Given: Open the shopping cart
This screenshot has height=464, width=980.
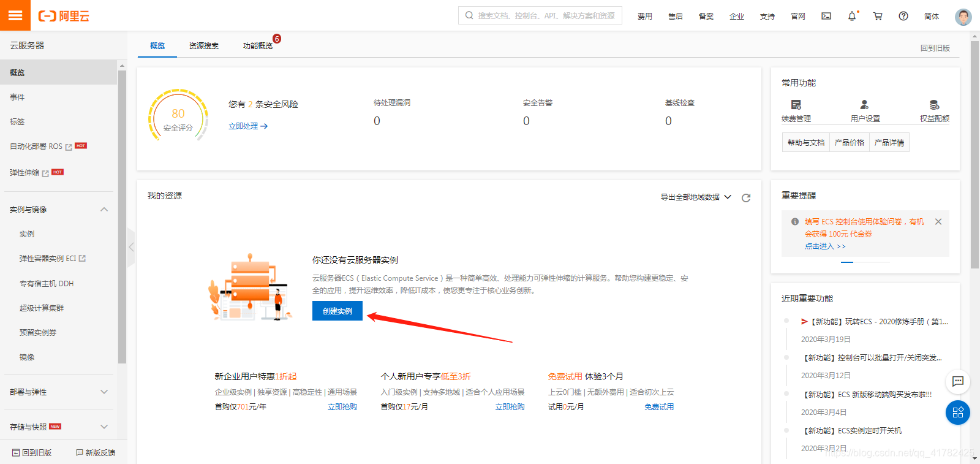Looking at the screenshot, I should click(x=878, y=16).
